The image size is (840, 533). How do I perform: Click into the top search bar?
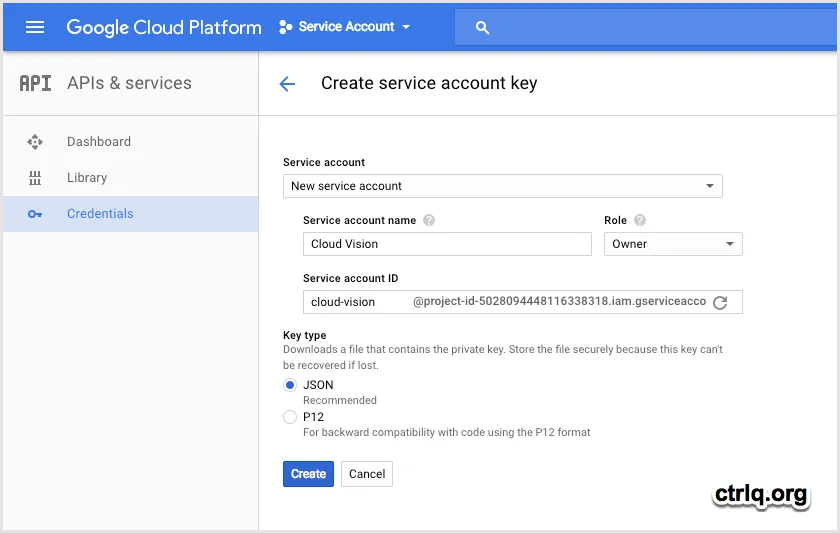(646, 27)
